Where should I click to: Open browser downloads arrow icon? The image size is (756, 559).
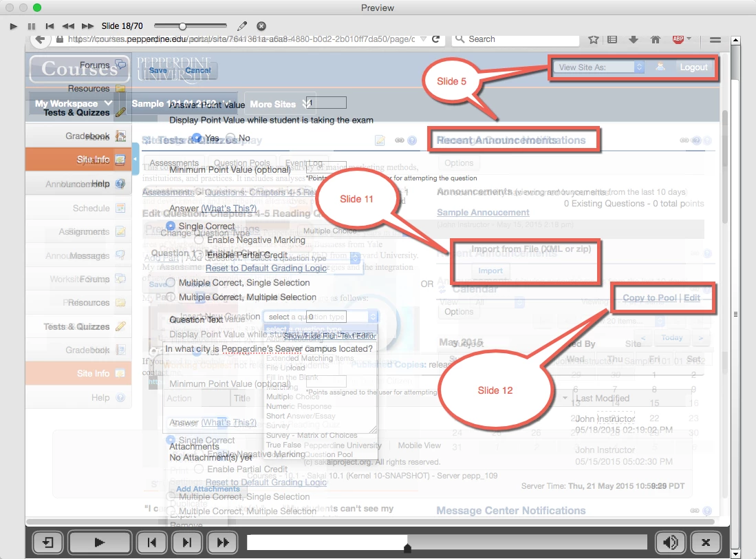634,39
